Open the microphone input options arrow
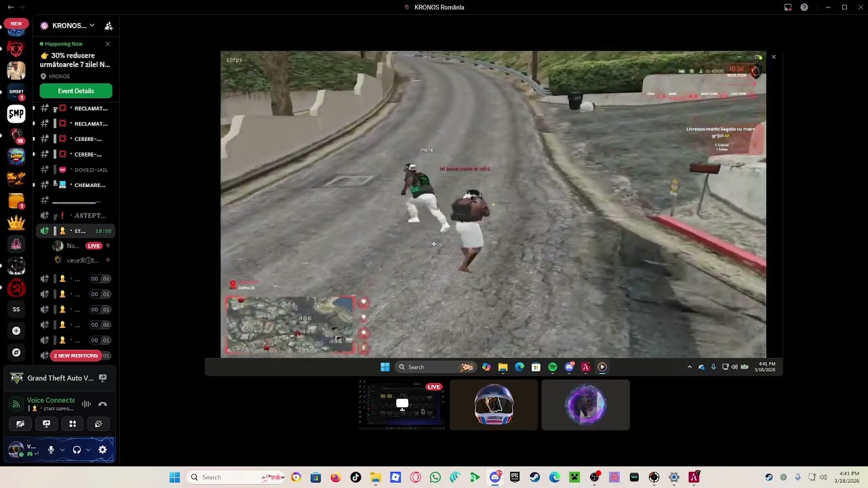 click(x=62, y=449)
